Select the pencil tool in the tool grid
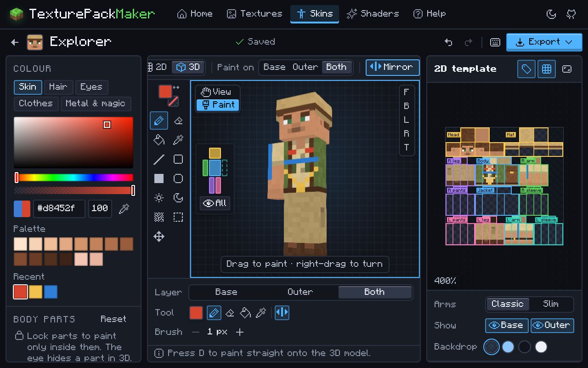 [159, 121]
